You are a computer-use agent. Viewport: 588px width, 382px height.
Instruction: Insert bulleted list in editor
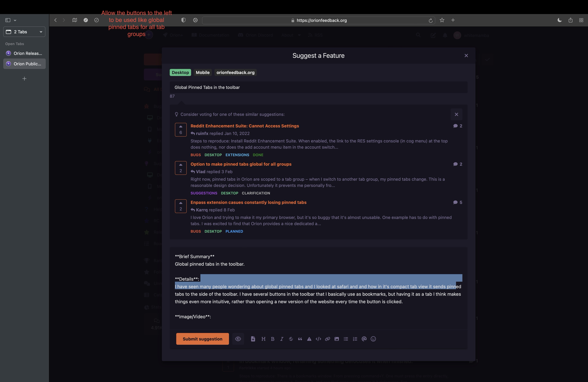346,339
